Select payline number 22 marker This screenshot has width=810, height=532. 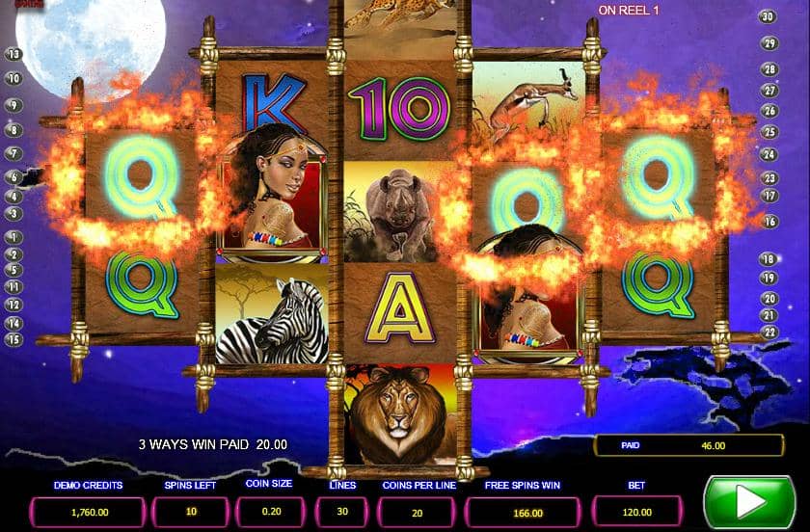pyautogui.click(x=769, y=332)
